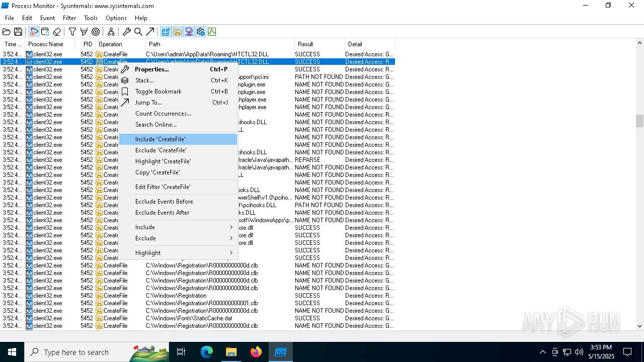Click the PID column header
Viewport: 644px width, 362px height.
[x=86, y=44]
